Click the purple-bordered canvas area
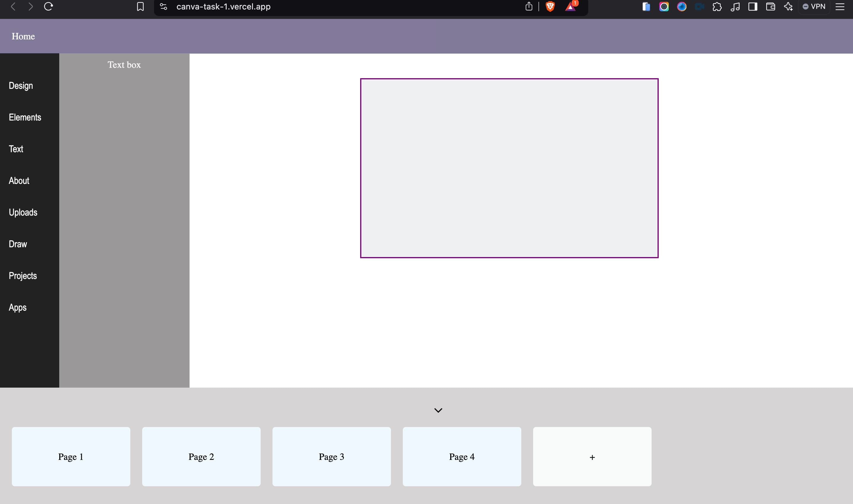The width and height of the screenshot is (853, 504). (509, 168)
